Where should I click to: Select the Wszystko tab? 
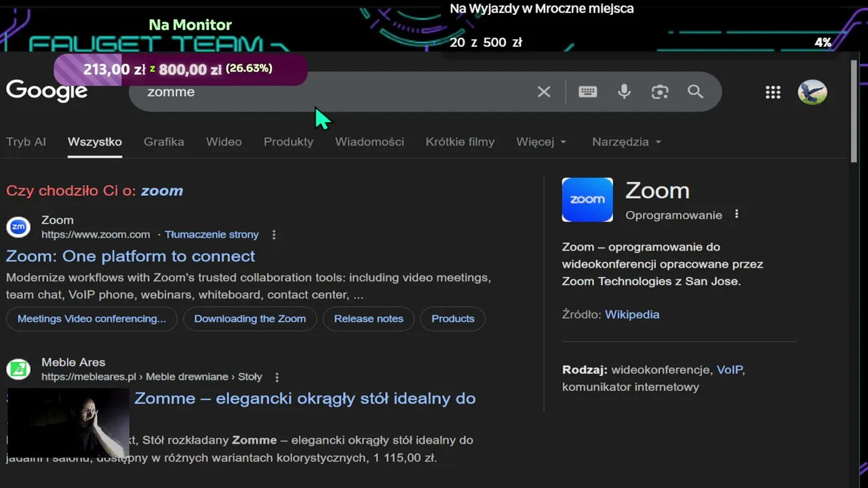(95, 142)
